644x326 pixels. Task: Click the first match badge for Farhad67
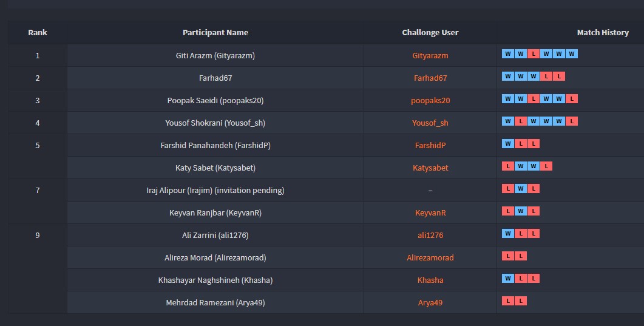(x=507, y=76)
